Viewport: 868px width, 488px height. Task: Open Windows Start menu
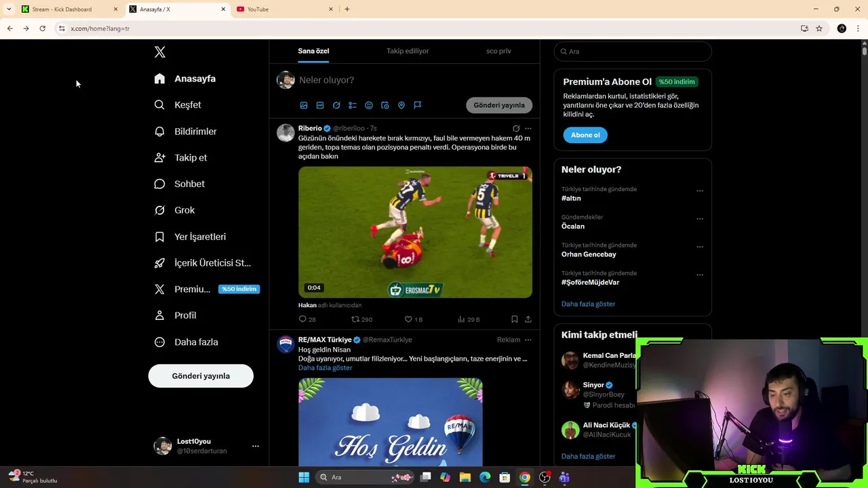point(304,477)
